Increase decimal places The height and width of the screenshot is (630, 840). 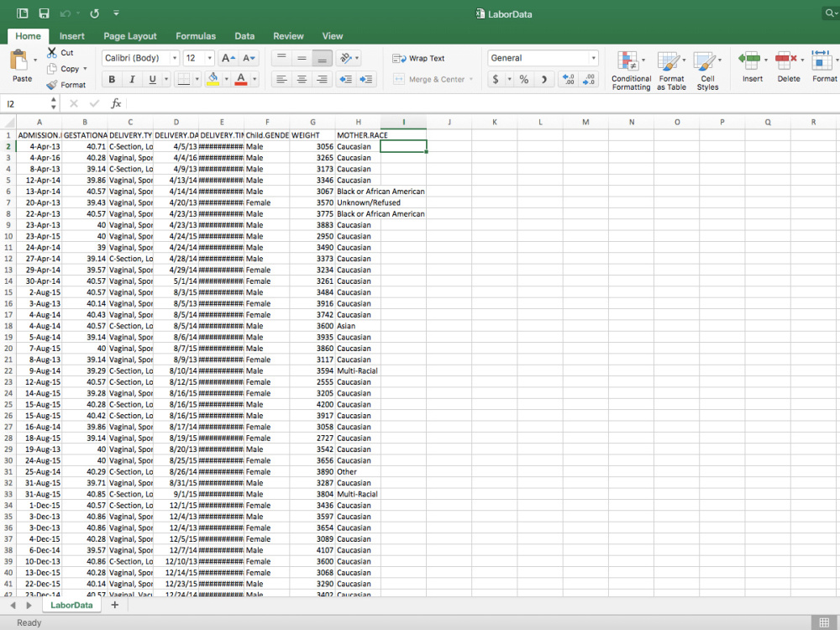(x=569, y=79)
